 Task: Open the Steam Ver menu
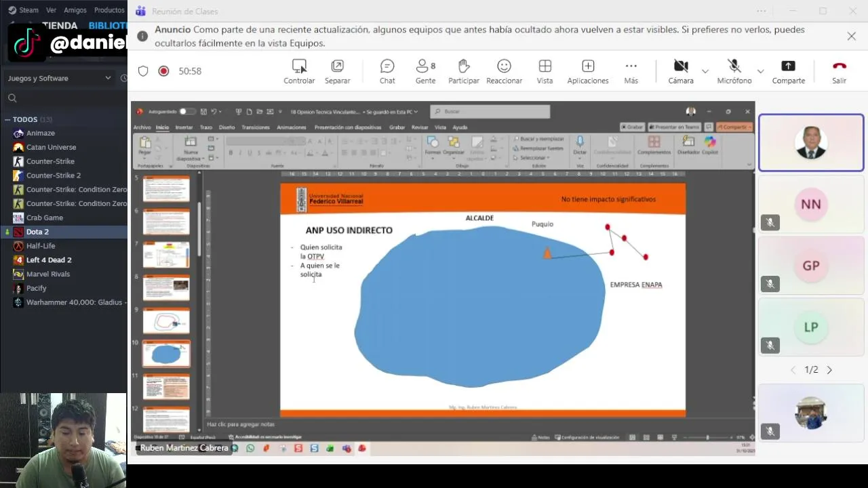tap(51, 10)
